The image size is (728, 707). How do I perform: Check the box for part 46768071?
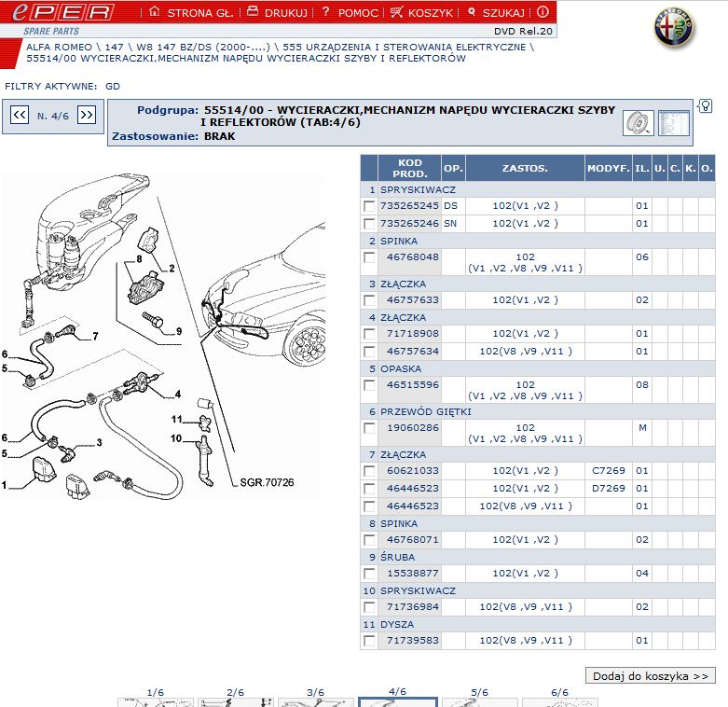[x=369, y=540]
